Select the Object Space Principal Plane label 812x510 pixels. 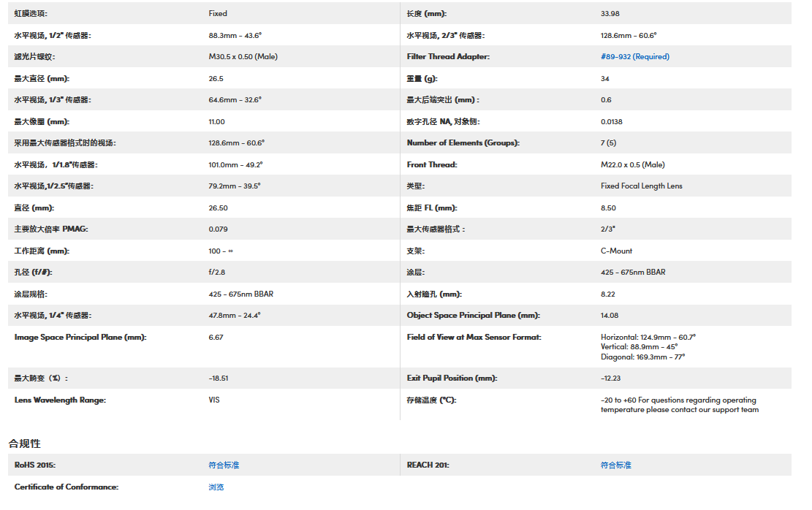pos(473,316)
